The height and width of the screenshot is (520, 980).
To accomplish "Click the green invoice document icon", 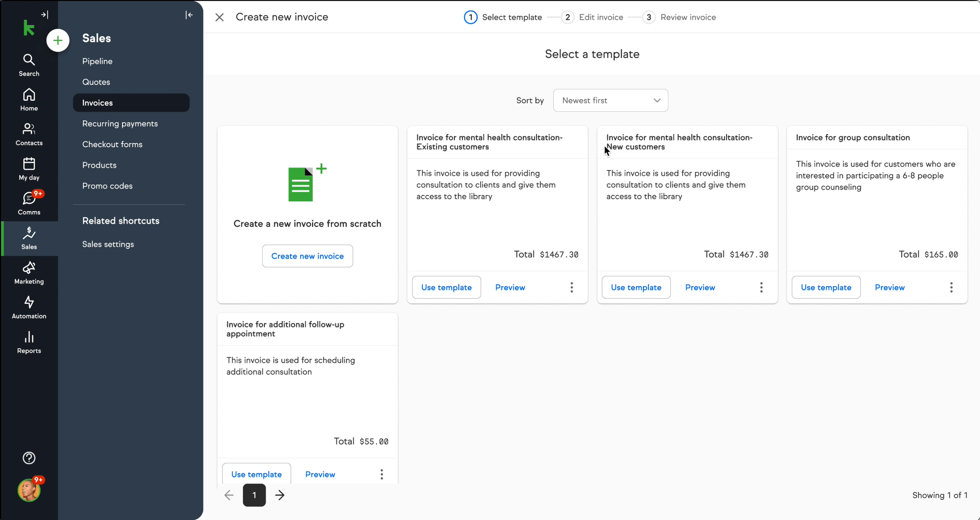I will pos(307,183).
